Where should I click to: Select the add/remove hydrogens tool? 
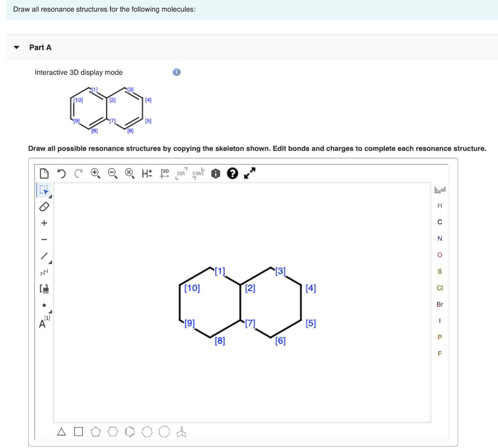pos(147,173)
